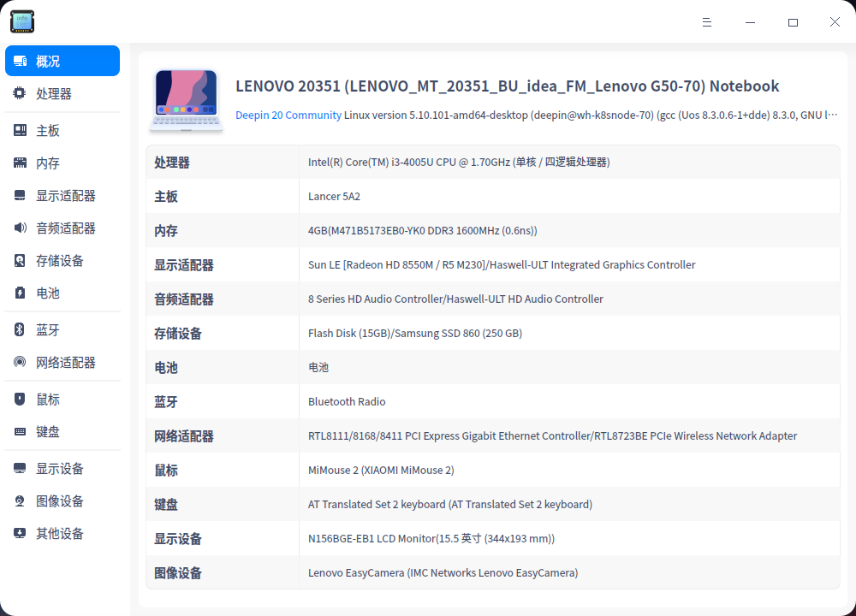Click the 电池 value cell in table
The image size is (856, 616).
coord(318,367)
